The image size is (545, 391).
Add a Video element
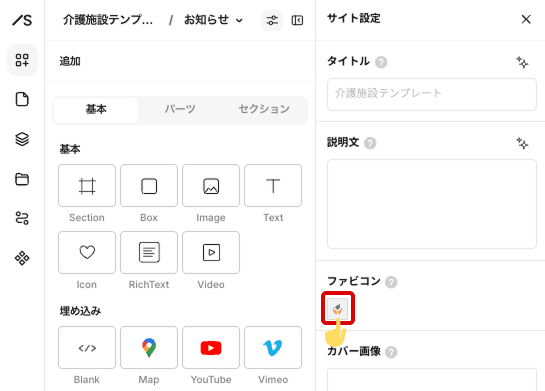pos(211,252)
